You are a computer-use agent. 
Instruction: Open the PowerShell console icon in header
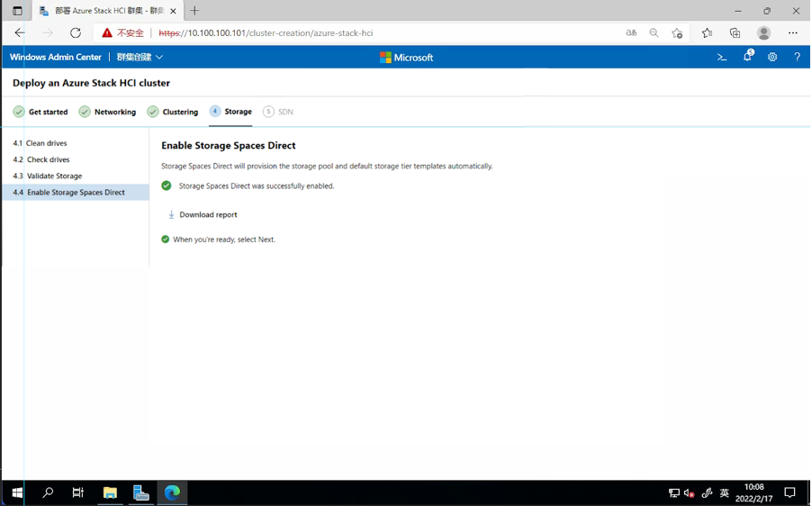point(722,58)
